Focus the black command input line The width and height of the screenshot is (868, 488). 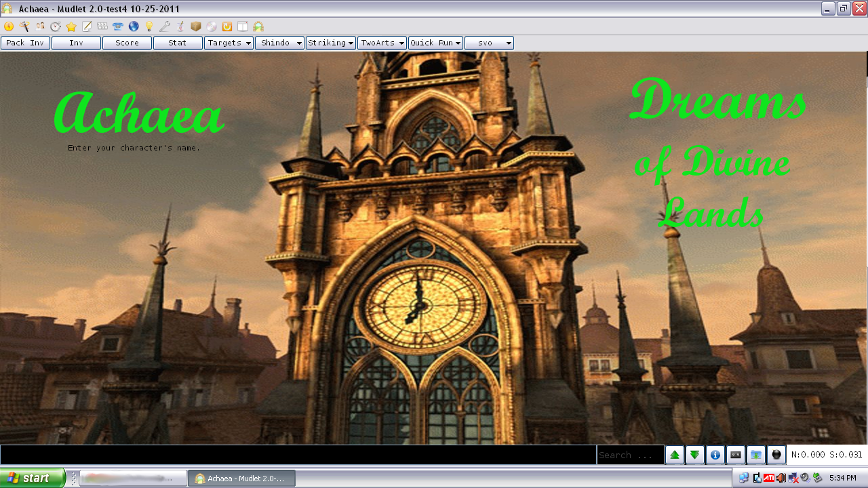click(x=298, y=455)
